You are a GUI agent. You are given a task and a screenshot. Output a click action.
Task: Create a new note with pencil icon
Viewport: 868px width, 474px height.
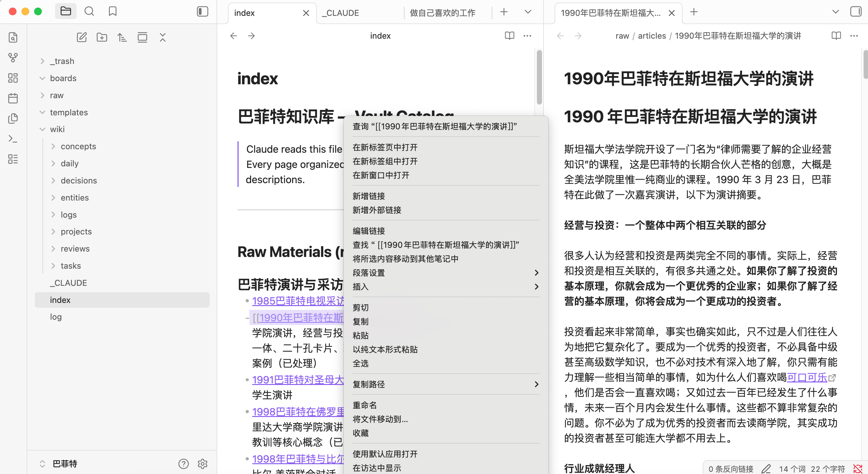point(82,37)
